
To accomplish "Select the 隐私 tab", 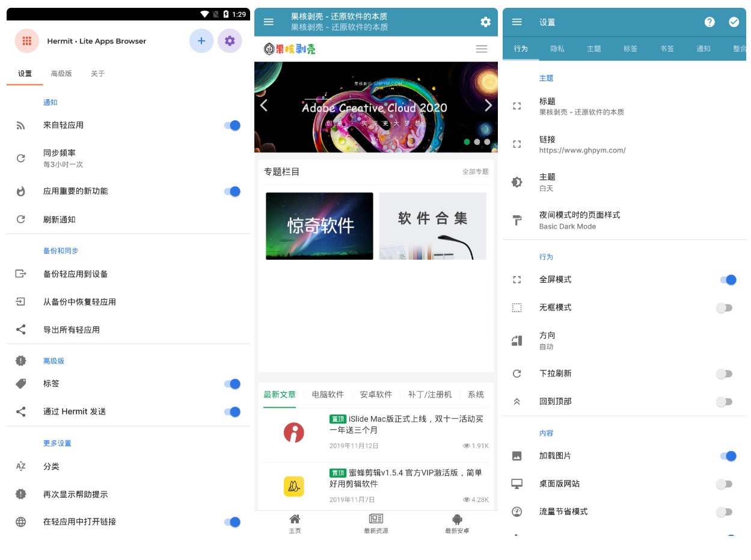I will (x=557, y=49).
